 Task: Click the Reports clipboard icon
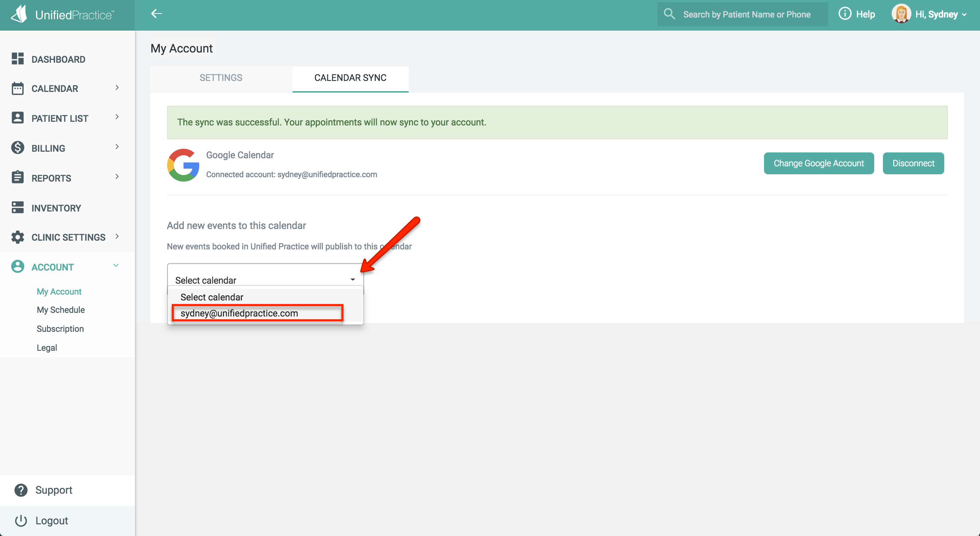pyautogui.click(x=18, y=178)
